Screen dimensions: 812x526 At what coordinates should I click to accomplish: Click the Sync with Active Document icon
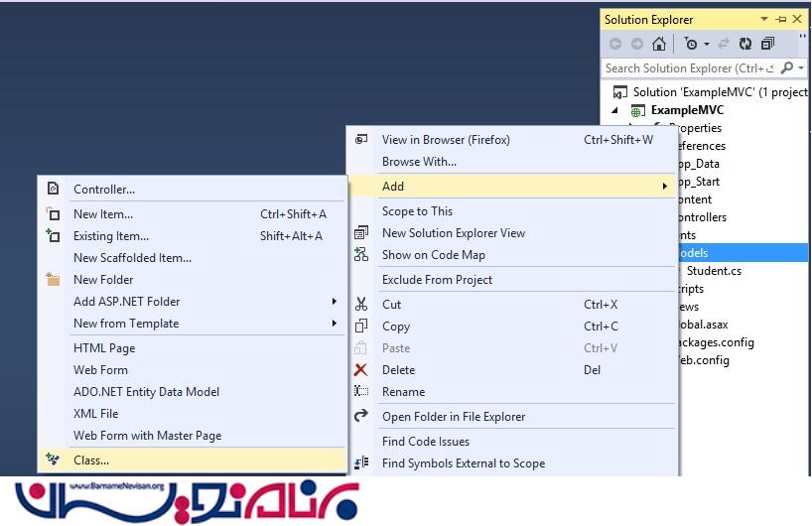[x=724, y=44]
